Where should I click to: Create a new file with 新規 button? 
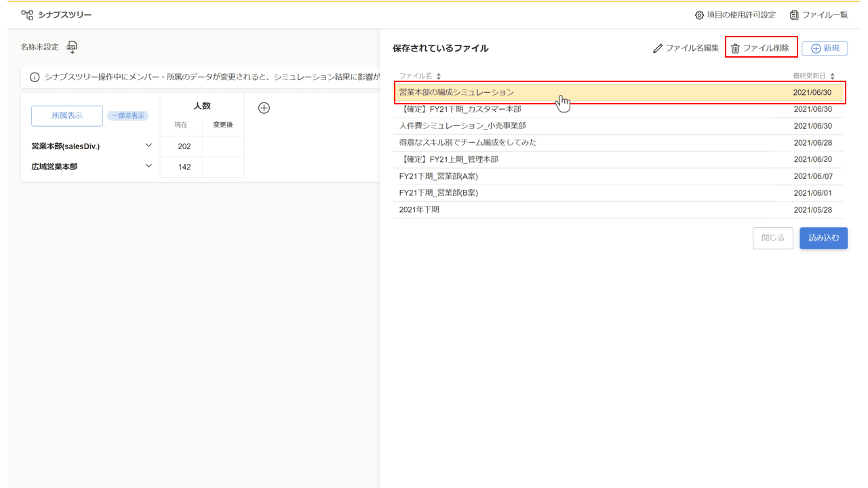(x=825, y=48)
